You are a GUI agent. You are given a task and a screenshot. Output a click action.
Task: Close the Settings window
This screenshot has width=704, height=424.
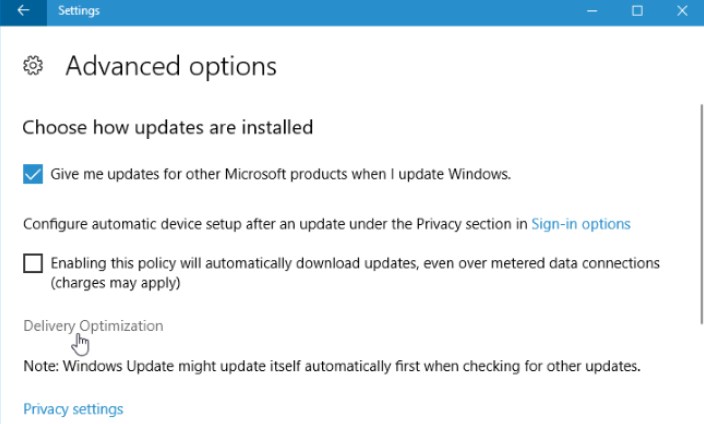tap(682, 12)
